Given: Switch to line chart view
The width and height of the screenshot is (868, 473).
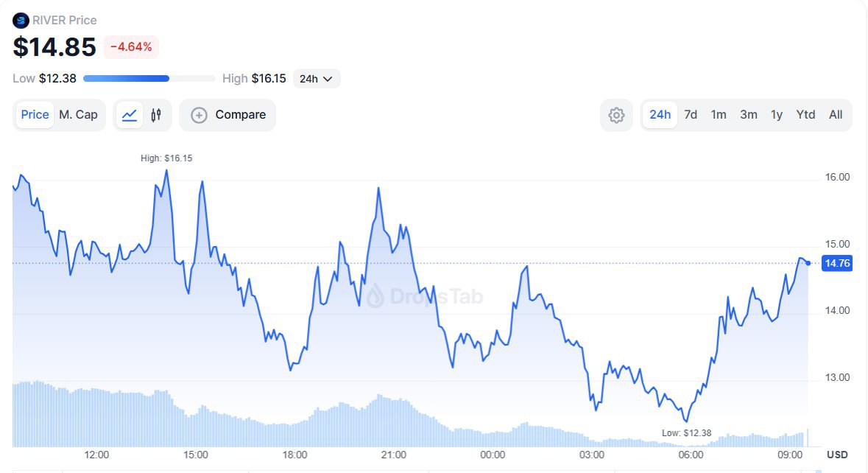Looking at the screenshot, I should click(130, 115).
